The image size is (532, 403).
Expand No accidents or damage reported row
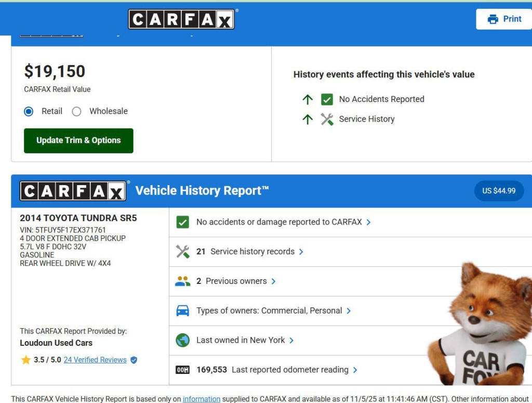[283, 222]
